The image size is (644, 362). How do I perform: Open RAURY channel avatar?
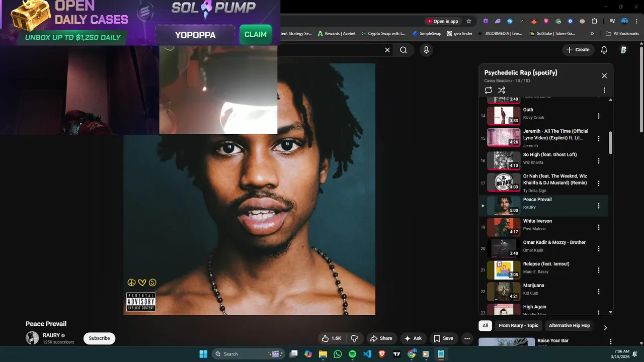pos(32,338)
